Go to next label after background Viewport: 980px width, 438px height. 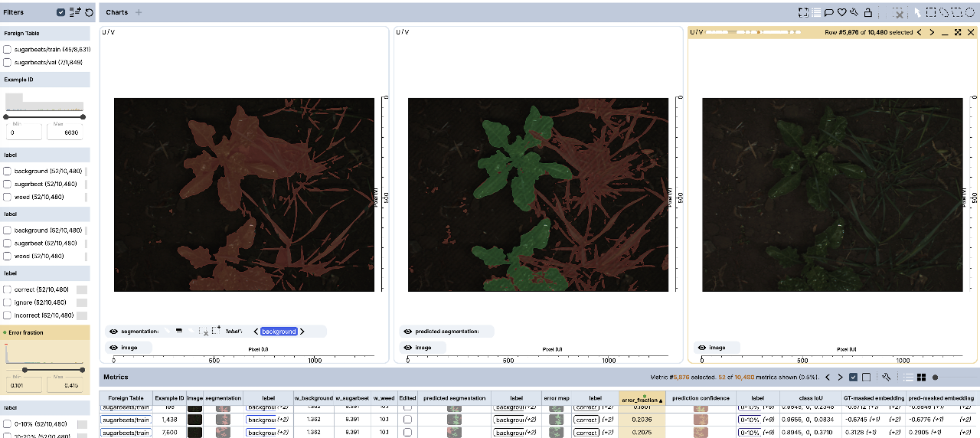(x=302, y=332)
